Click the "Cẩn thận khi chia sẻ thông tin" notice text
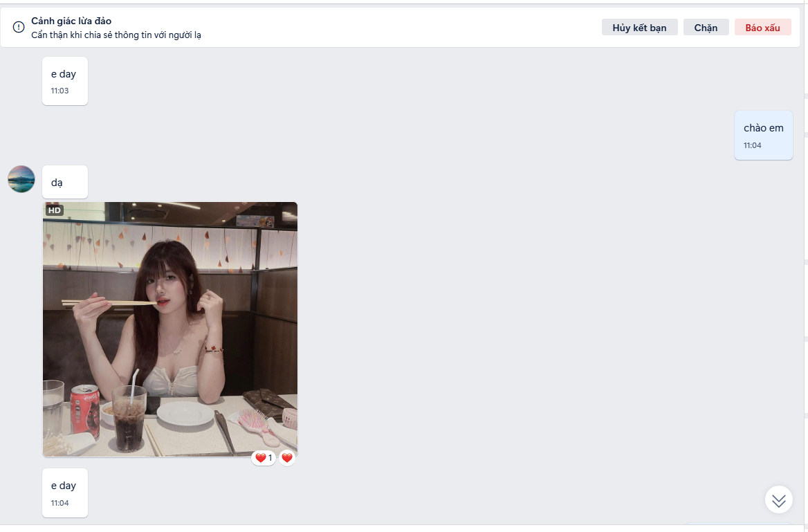This screenshot has height=532, width=808. pos(116,35)
